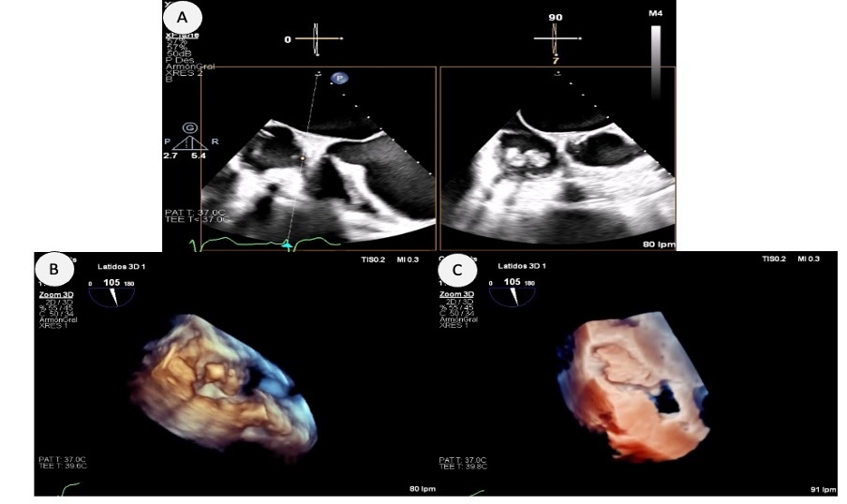The height and width of the screenshot is (504, 847).
Task: Click the M4 label above grayscale bar
Action: click(x=655, y=13)
